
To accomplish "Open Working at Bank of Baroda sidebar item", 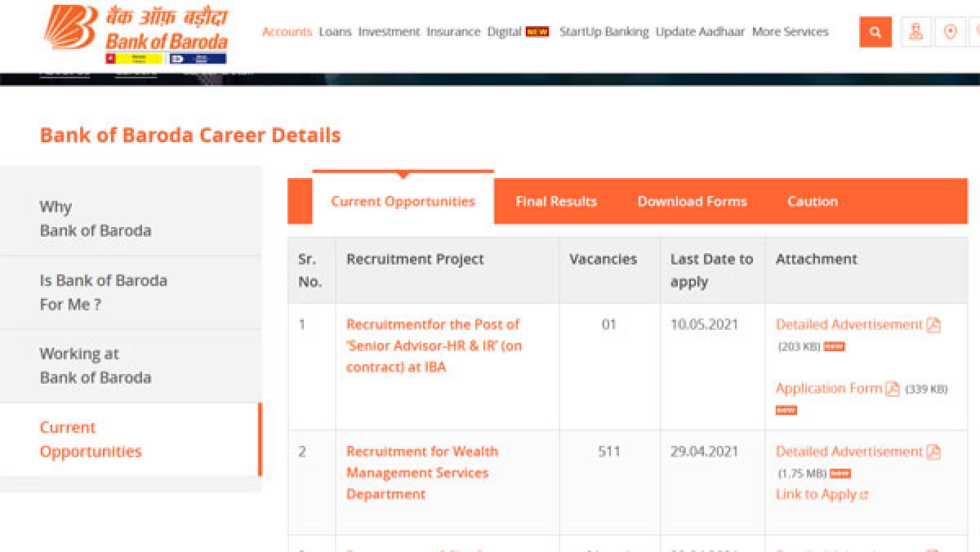I will click(x=131, y=366).
